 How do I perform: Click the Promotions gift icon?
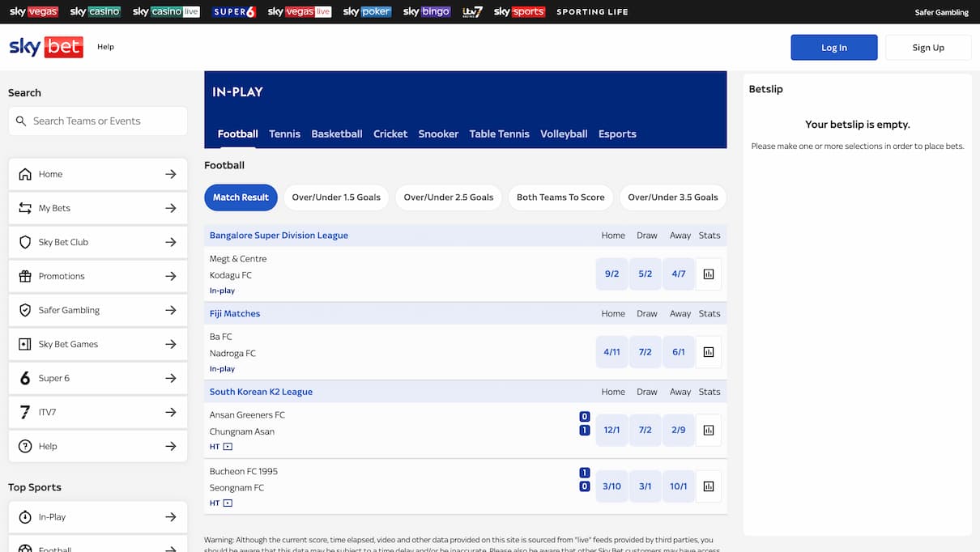point(24,276)
